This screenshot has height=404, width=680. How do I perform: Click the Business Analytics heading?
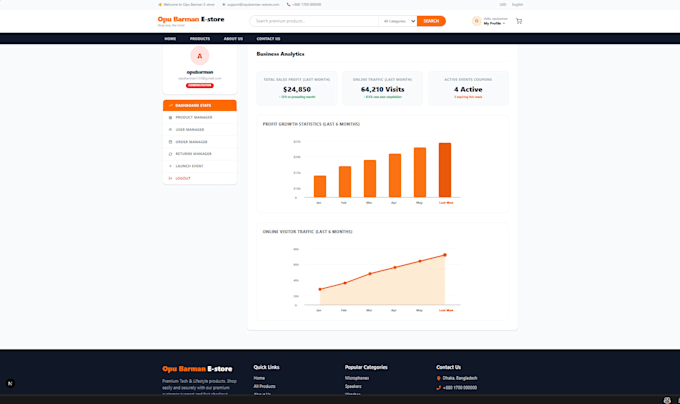pos(281,54)
